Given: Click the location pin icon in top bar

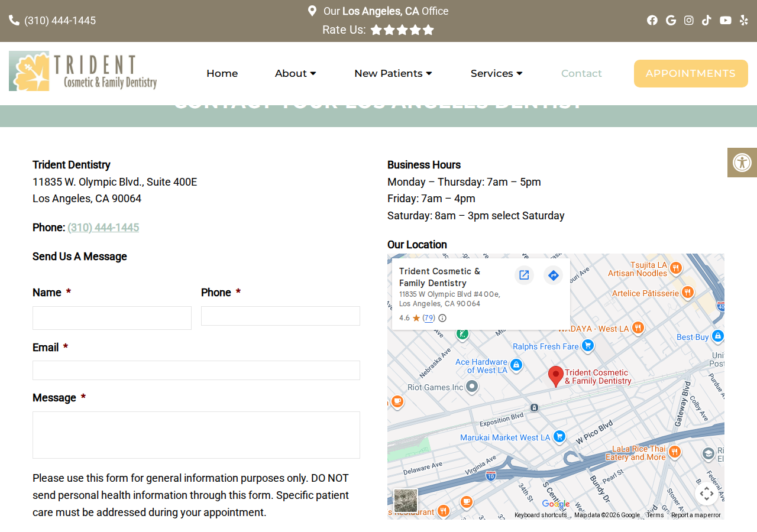Looking at the screenshot, I should pos(312,11).
